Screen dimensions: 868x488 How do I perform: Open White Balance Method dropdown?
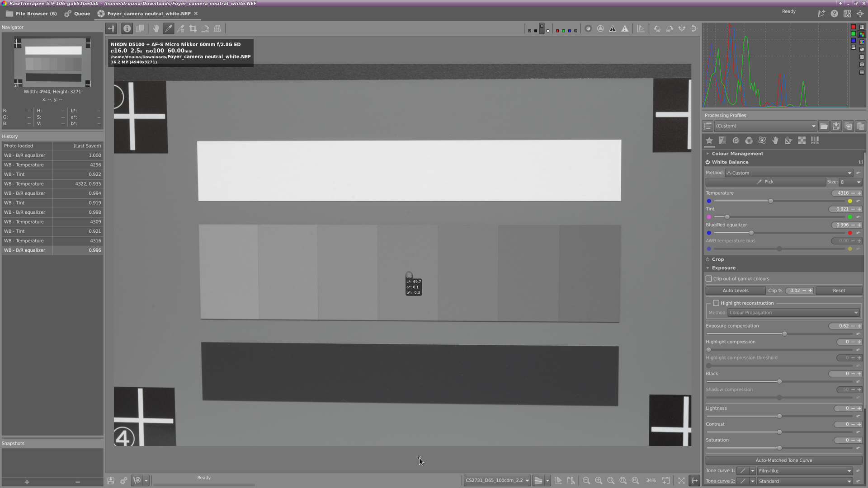(x=789, y=173)
